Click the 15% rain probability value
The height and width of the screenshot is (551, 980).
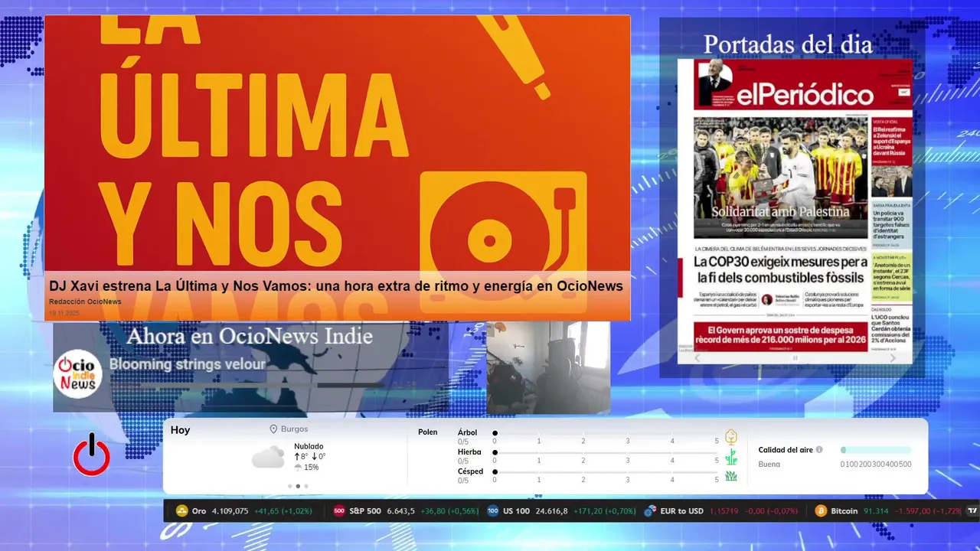point(311,467)
